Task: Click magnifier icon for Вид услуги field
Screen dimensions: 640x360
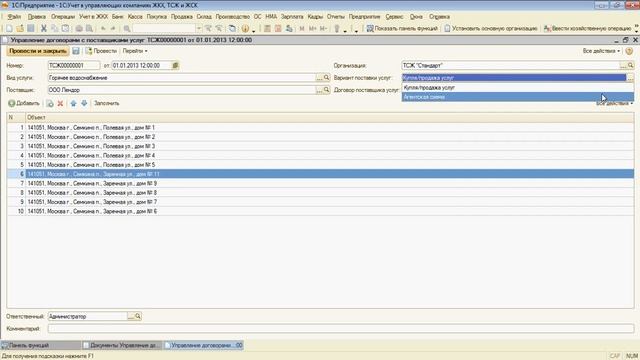Action: click(327, 78)
